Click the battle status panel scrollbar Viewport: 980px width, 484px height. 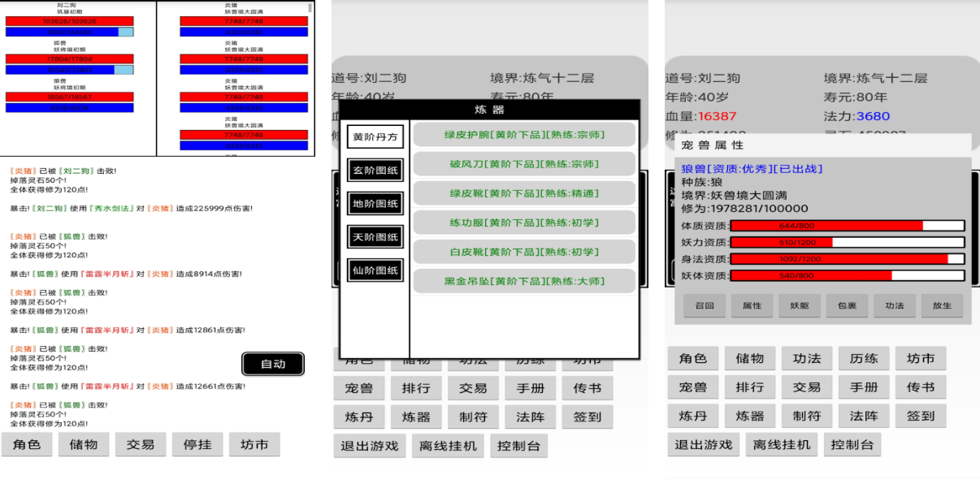(310, 8)
